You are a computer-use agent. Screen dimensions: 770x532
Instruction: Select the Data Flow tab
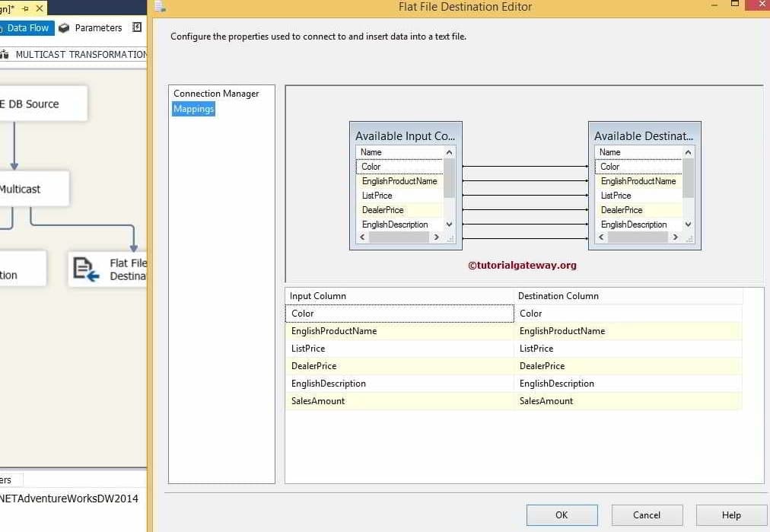28,27
